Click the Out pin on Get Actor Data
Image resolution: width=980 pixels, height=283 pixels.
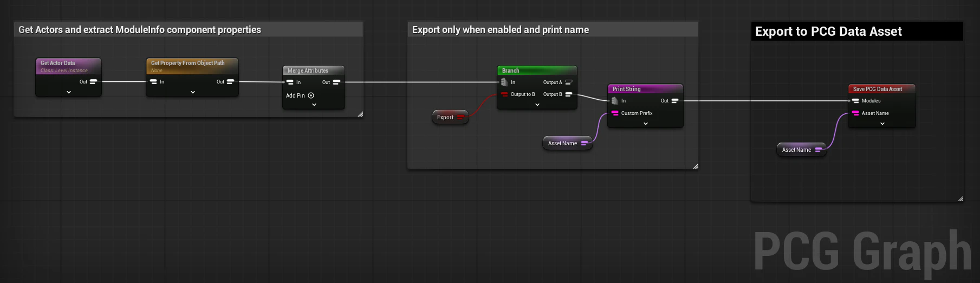[93, 82]
